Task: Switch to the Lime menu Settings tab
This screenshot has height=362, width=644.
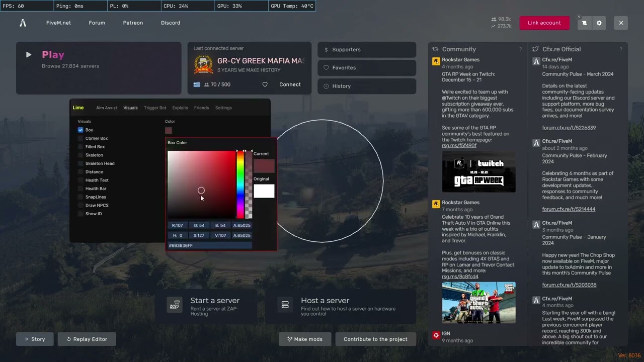Action: [223, 108]
